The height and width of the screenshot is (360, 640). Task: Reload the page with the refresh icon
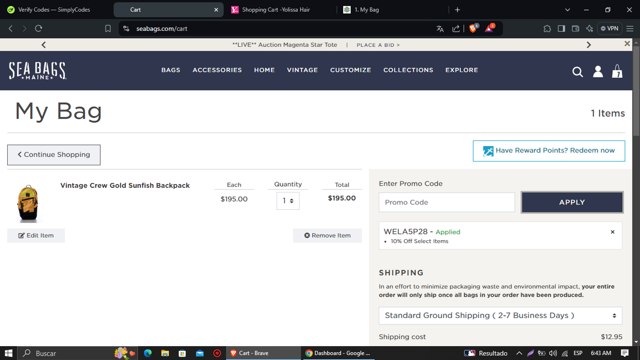click(38, 29)
